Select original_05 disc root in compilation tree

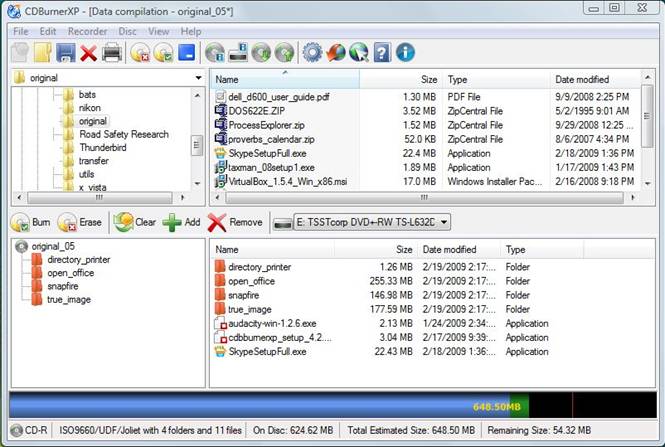pos(53,246)
